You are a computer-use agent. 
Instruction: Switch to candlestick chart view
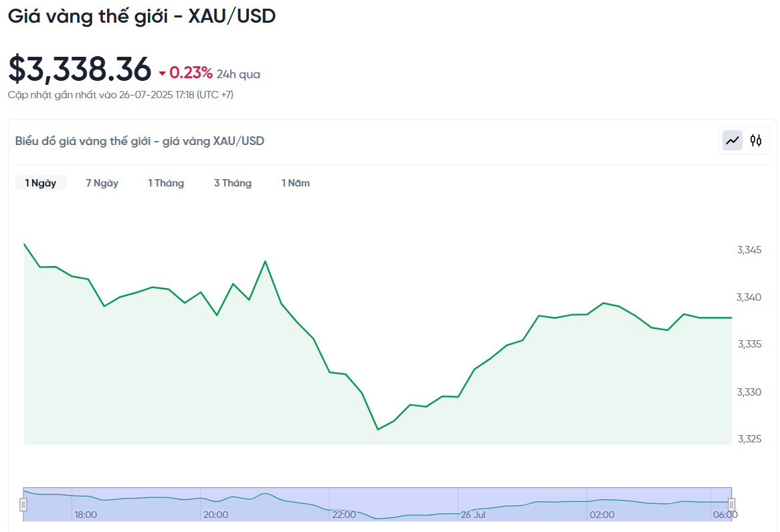click(x=756, y=141)
